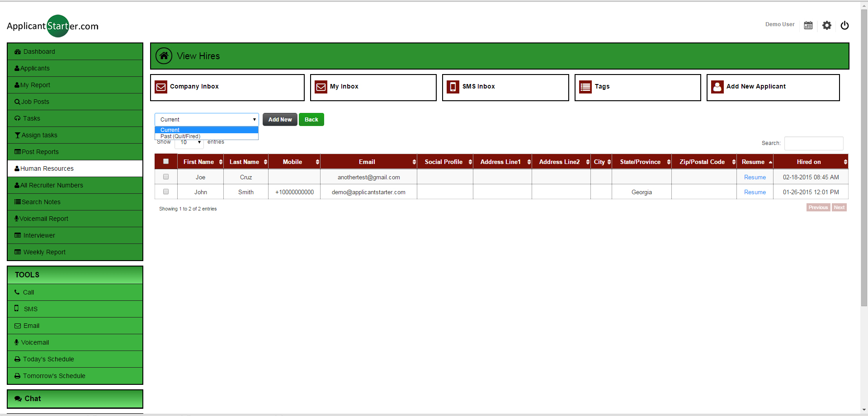Click the Tags icon
Viewport: 868px width, 416px height.
click(x=585, y=87)
